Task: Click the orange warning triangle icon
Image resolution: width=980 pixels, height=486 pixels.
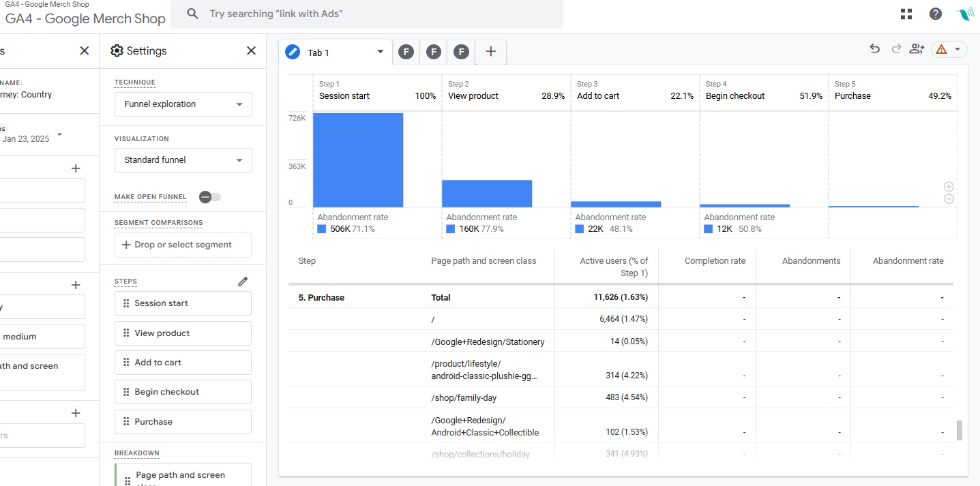Action: click(x=941, y=49)
